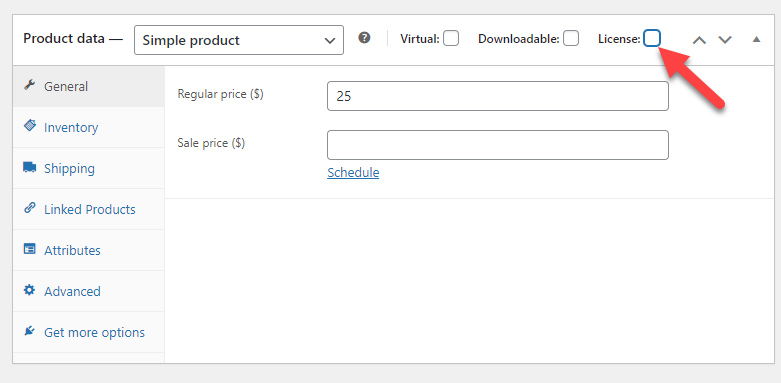Screen dimensions: 781x383
Task: Open the Simple product type dropdown
Action: pos(239,40)
